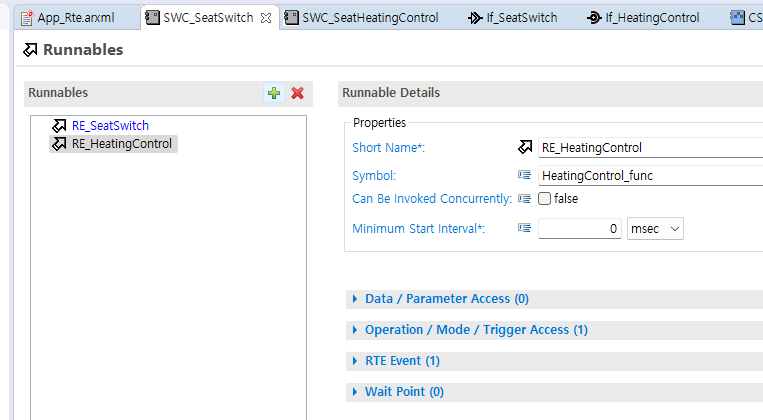Click the Runnables list panel header
Viewport: 763px width, 420px height.
(168, 93)
